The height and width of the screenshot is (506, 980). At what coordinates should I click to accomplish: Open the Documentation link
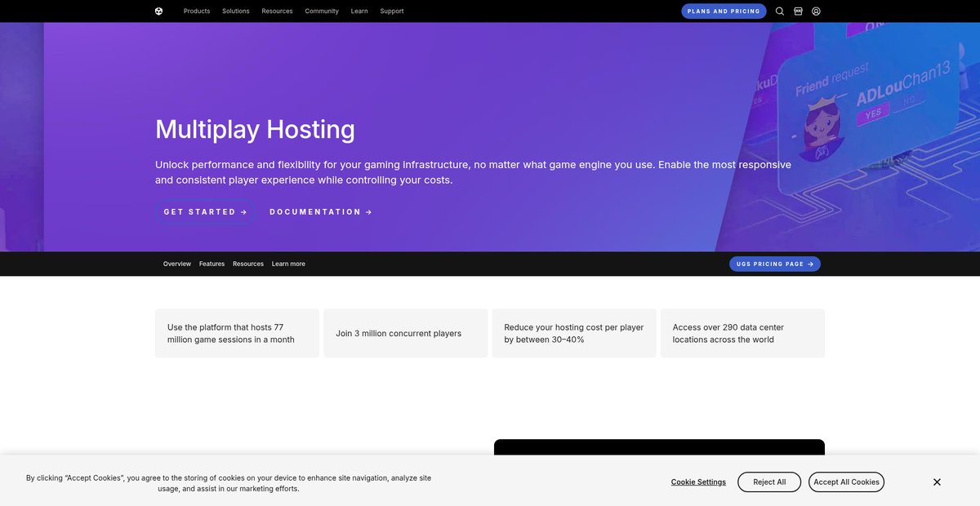(321, 212)
